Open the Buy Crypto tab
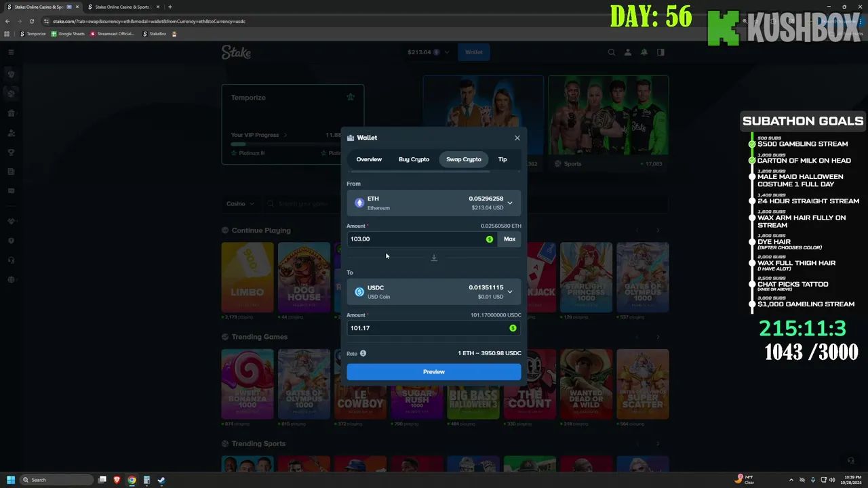Screen dimensions: 868x488 point(414,159)
